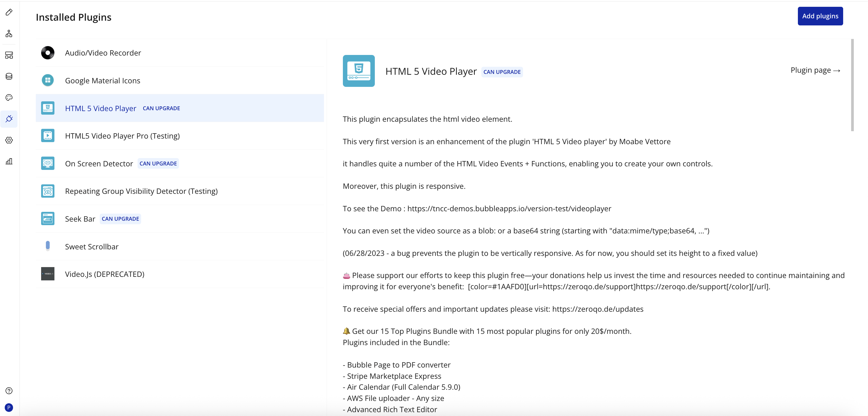Click Seek Bar CAN UPGRADE badge
Screen dimensions: 868x416
(120, 219)
